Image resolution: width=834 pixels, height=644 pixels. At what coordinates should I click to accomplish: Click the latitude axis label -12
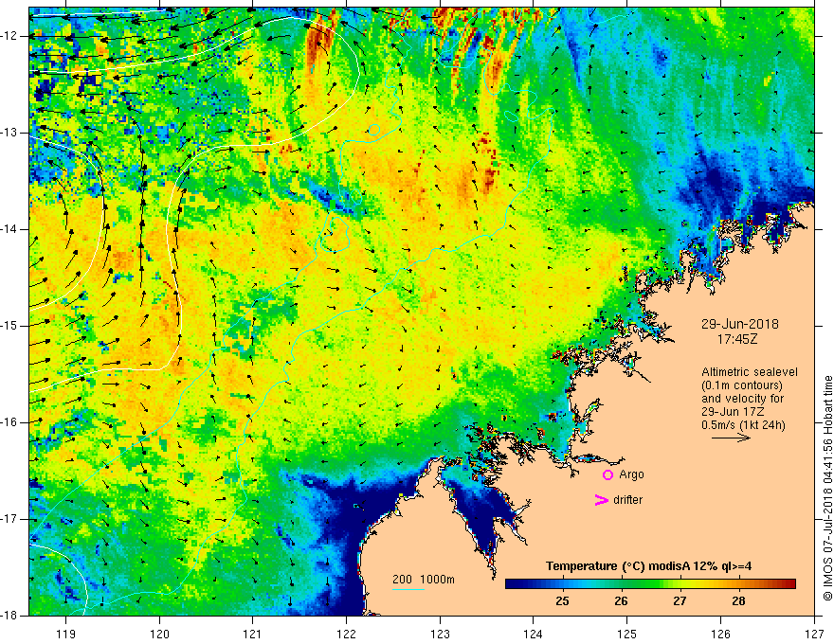(10, 36)
